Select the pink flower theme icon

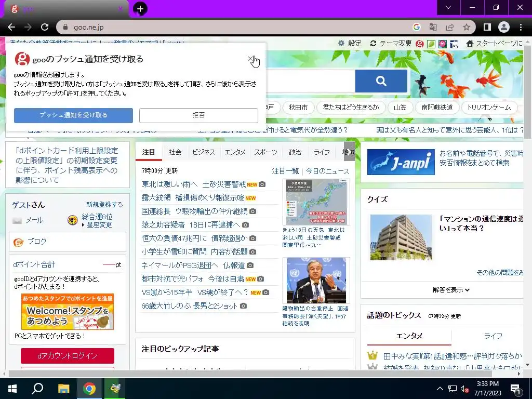point(443,44)
